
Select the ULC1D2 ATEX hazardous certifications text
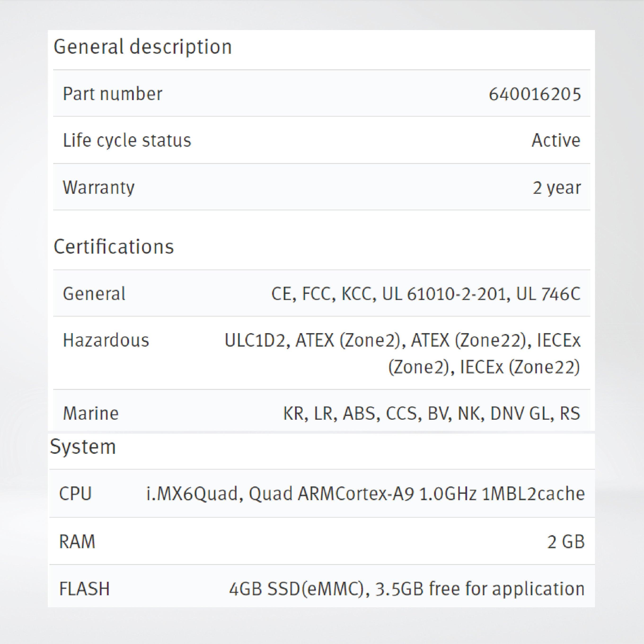click(402, 353)
